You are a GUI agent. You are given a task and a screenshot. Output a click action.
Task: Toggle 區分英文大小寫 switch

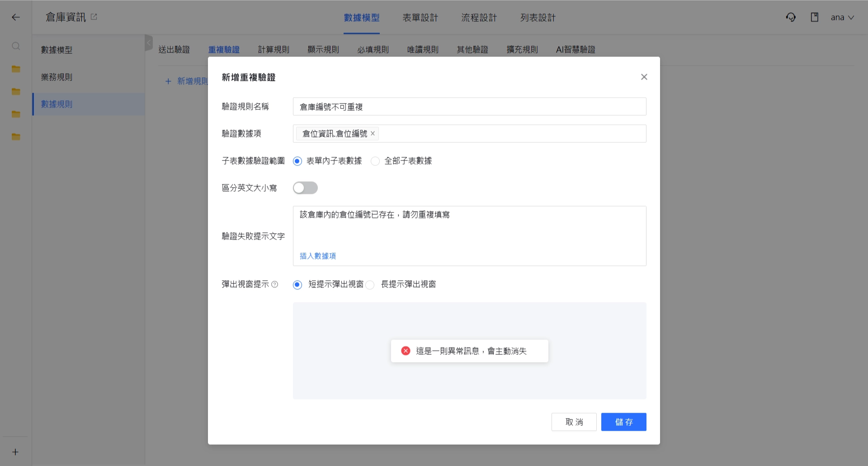point(305,188)
